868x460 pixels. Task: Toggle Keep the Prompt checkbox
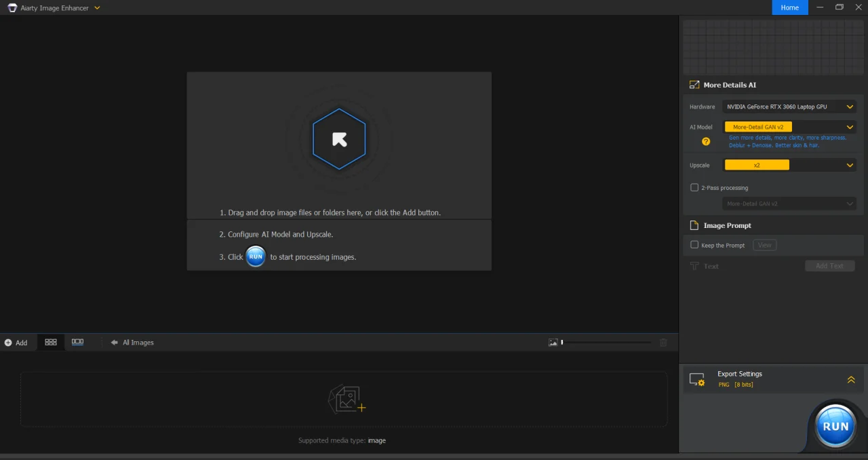[x=694, y=245]
